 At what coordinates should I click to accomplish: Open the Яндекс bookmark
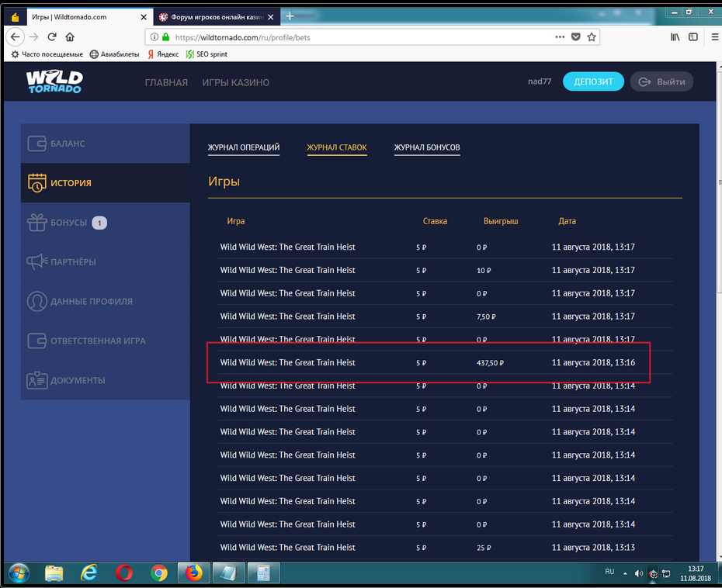(x=163, y=54)
